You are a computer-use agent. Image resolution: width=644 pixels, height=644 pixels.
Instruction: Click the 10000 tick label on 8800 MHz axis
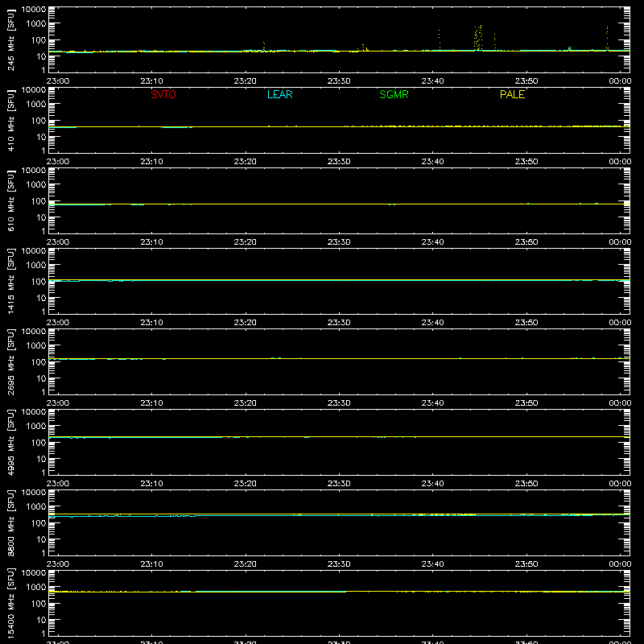pos(34,493)
